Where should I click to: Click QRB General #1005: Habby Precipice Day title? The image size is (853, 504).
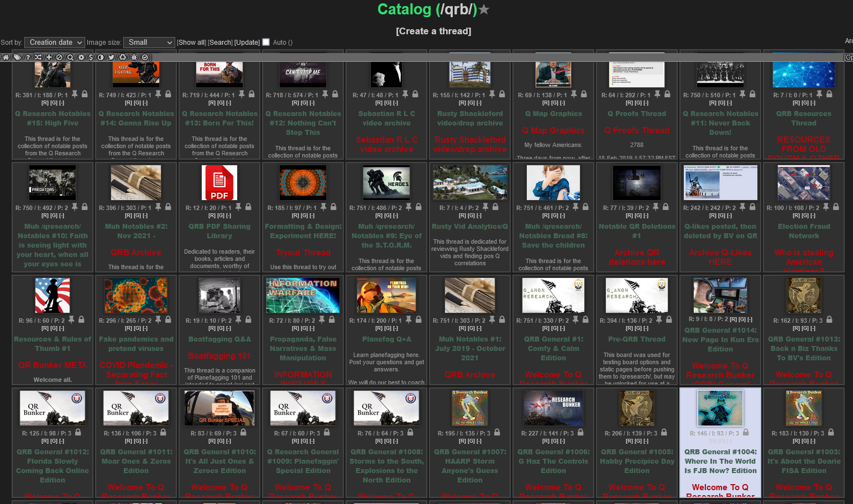pos(637,461)
